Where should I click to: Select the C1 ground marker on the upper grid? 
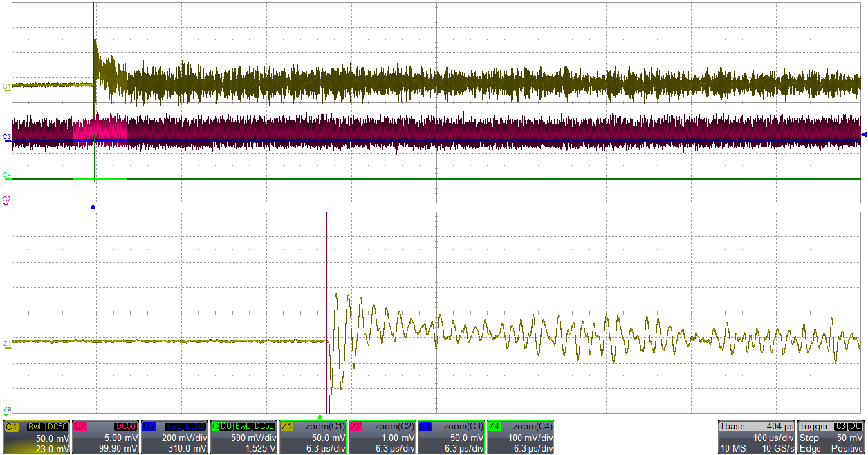[x=7, y=86]
